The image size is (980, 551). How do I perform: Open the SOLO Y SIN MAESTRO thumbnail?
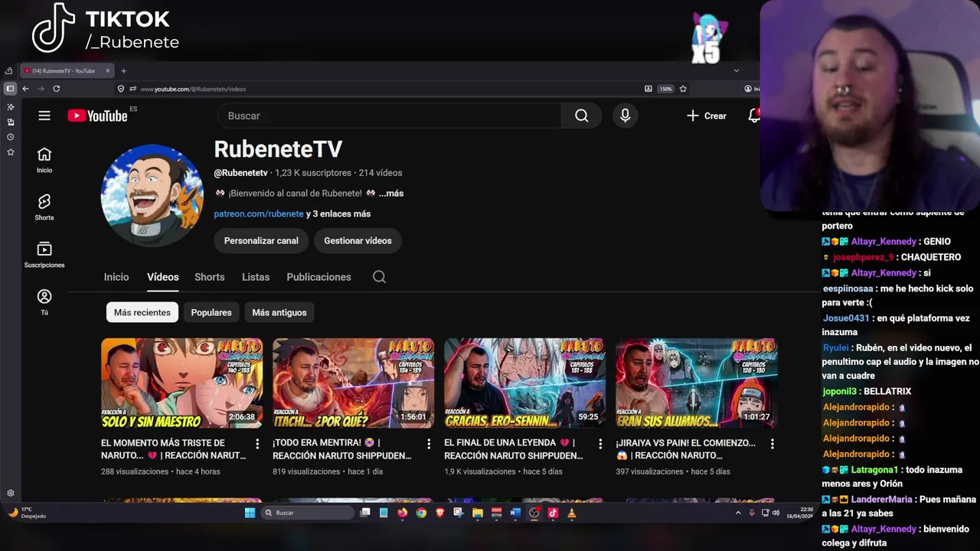tap(181, 383)
